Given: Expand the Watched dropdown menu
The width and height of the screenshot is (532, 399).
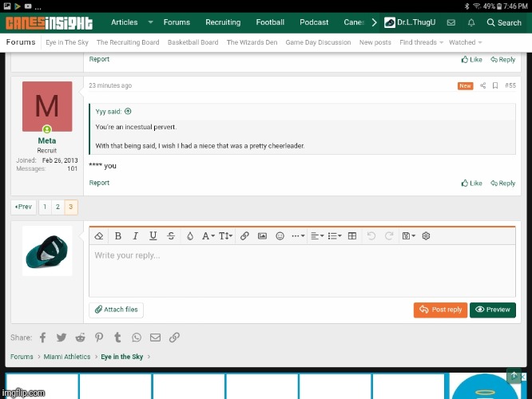Looking at the screenshot, I should point(464,42).
